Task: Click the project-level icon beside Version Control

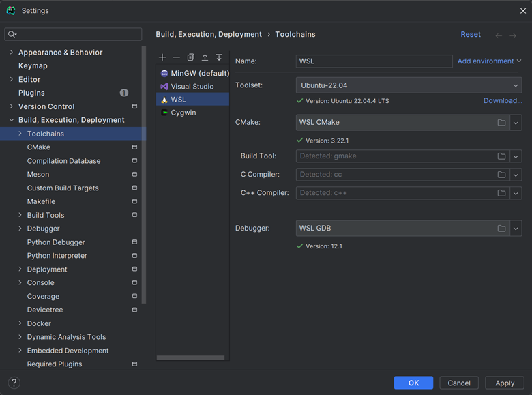Action: pos(134,106)
